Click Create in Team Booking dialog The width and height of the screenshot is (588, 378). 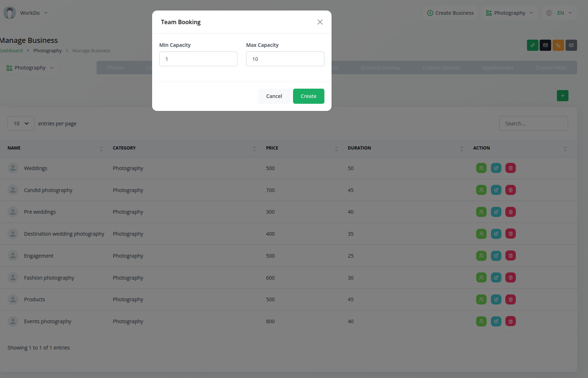point(309,96)
